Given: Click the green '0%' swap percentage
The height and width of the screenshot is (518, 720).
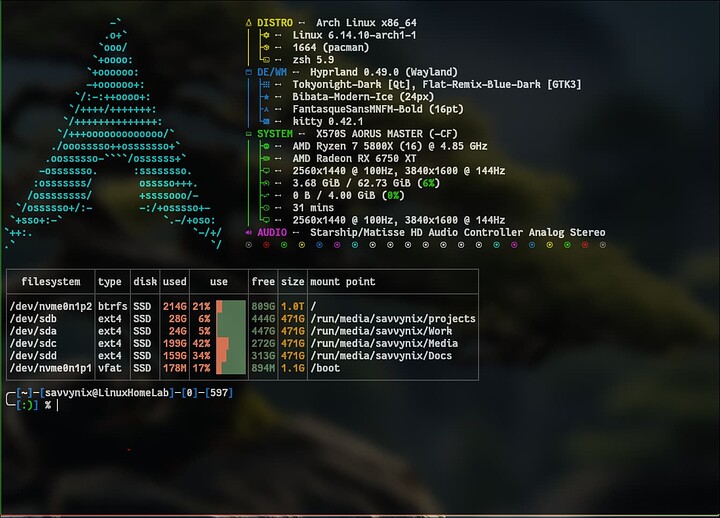Looking at the screenshot, I should click(393, 196).
